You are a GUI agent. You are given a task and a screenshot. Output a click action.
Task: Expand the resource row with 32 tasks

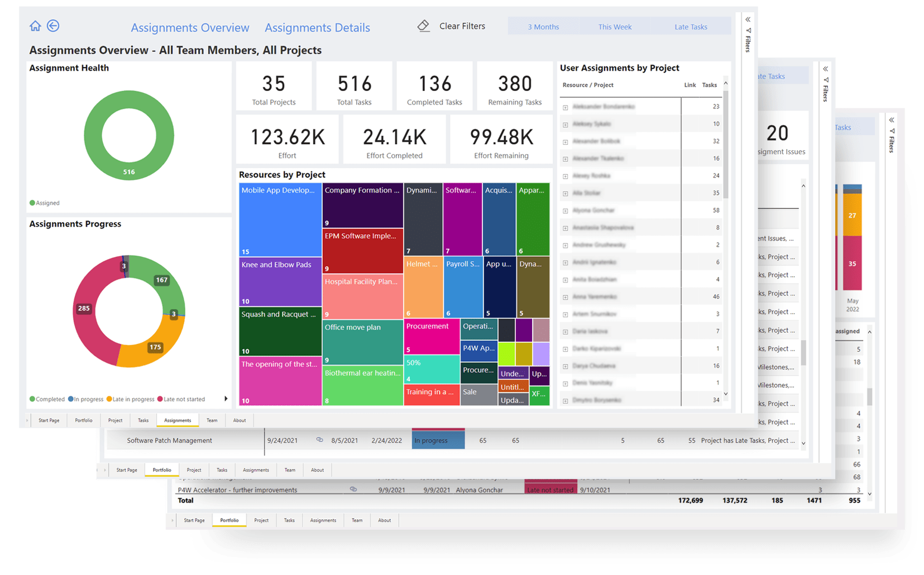[565, 142]
